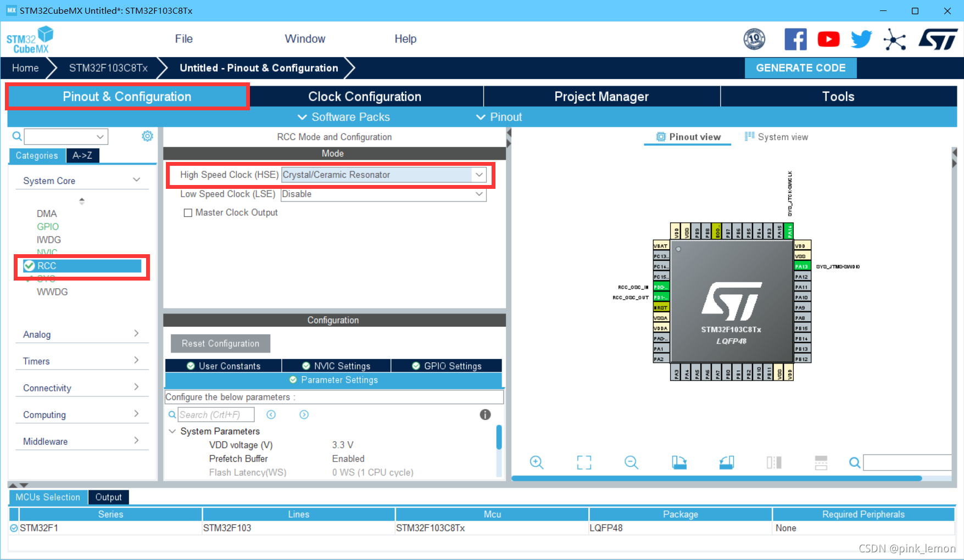Click the GENERATE CODE button

(x=800, y=68)
